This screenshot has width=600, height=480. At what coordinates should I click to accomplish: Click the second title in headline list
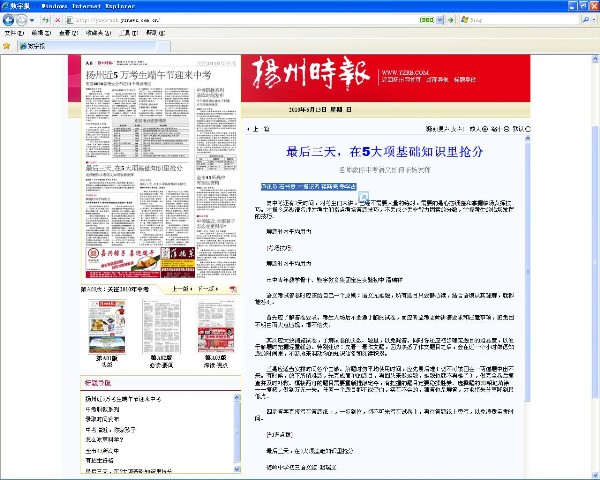[x=102, y=409]
